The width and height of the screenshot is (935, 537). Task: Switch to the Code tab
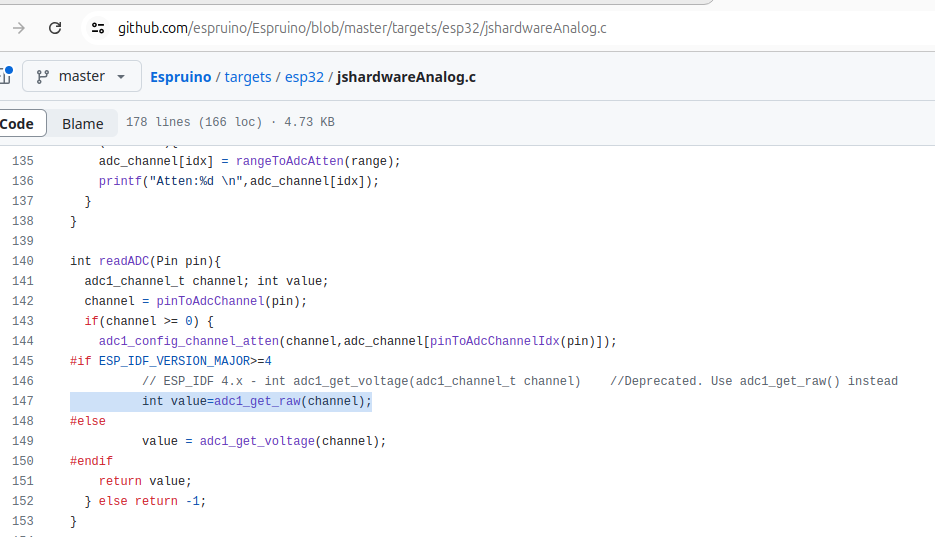(18, 123)
